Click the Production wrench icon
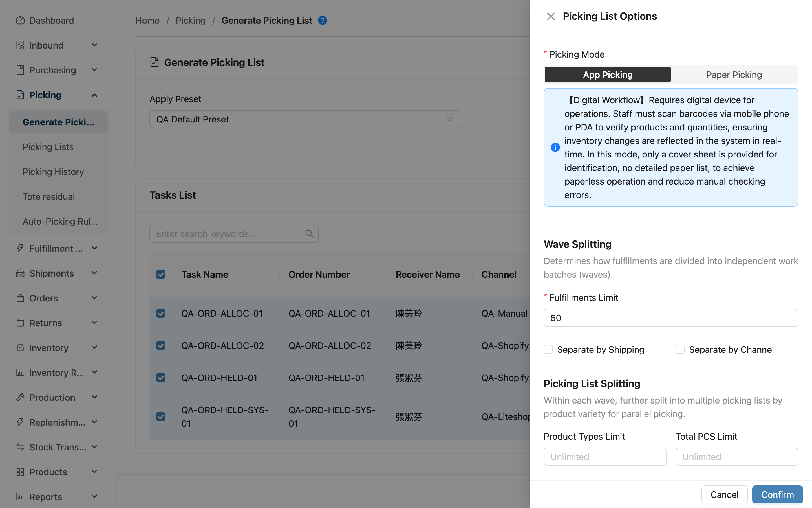Viewport: 812px width, 508px height. (x=20, y=397)
